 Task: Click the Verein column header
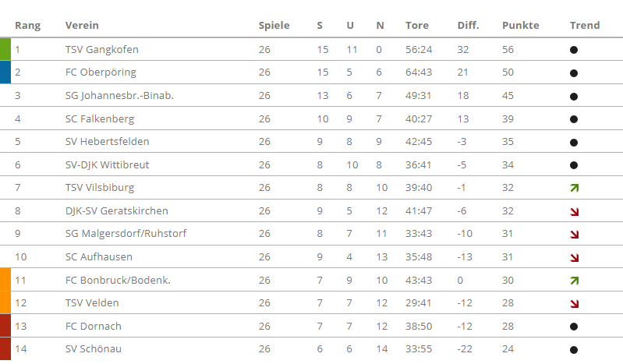click(82, 26)
